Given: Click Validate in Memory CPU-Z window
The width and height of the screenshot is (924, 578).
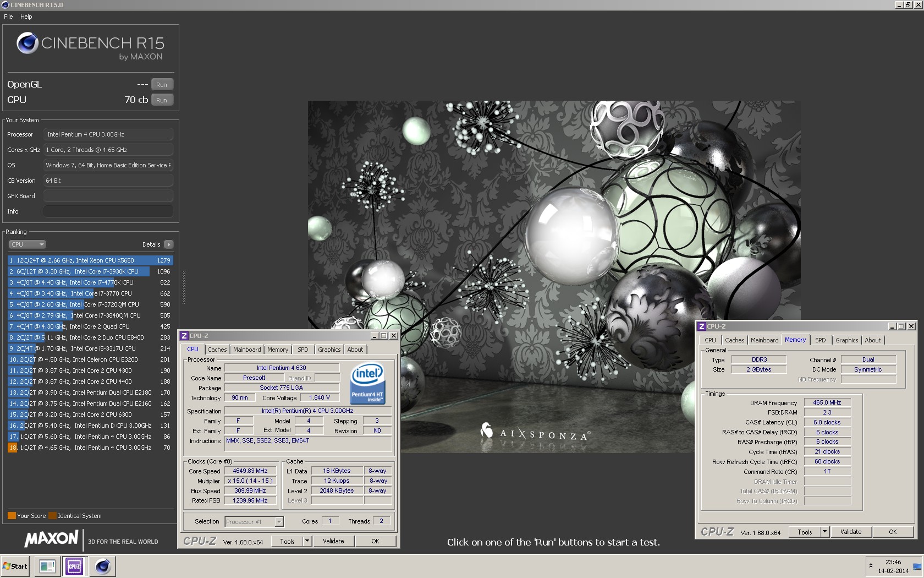Looking at the screenshot, I should [851, 532].
